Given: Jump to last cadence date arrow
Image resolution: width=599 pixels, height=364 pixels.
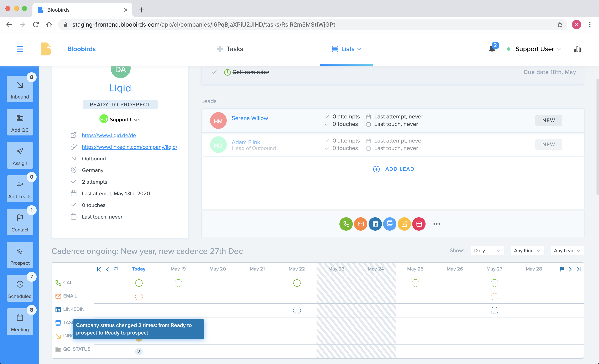Looking at the screenshot, I should point(579,269).
